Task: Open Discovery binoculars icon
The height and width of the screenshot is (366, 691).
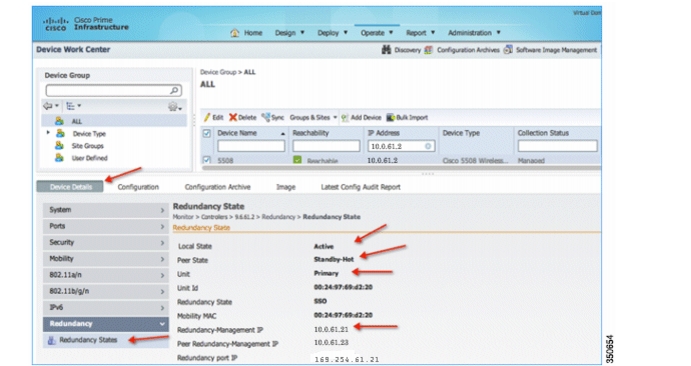Action: pyautogui.click(x=386, y=50)
